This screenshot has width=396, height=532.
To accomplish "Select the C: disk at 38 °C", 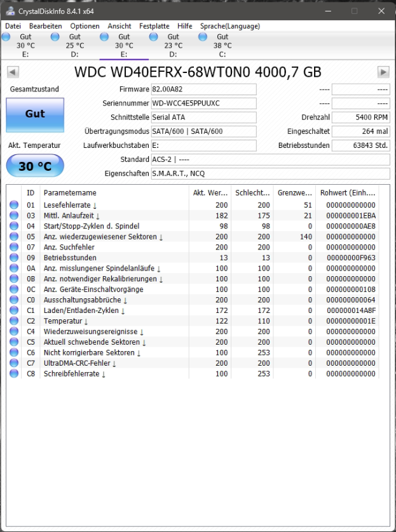I will pyautogui.click(x=222, y=46).
